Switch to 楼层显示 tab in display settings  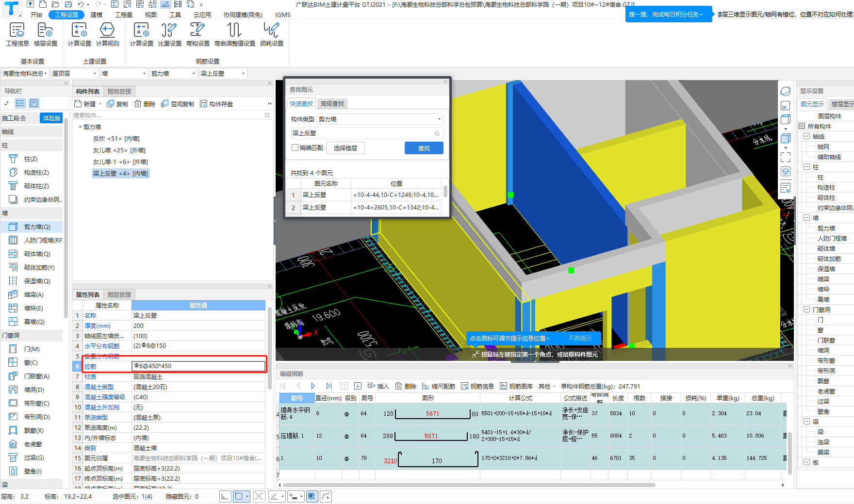point(842,104)
